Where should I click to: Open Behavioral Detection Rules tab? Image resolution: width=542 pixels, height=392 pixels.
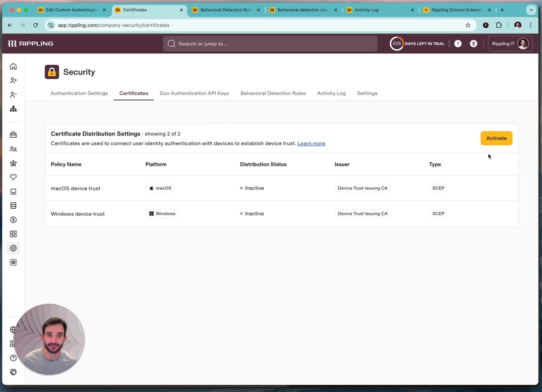tap(273, 93)
